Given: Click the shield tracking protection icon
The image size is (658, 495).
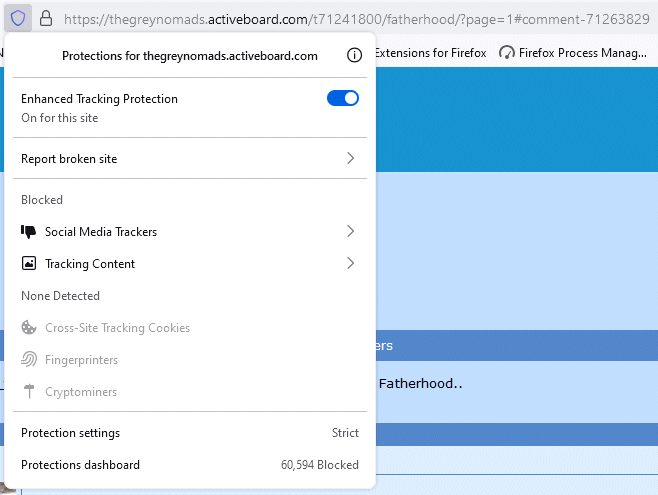Looking at the screenshot, I should pyautogui.click(x=18, y=18).
